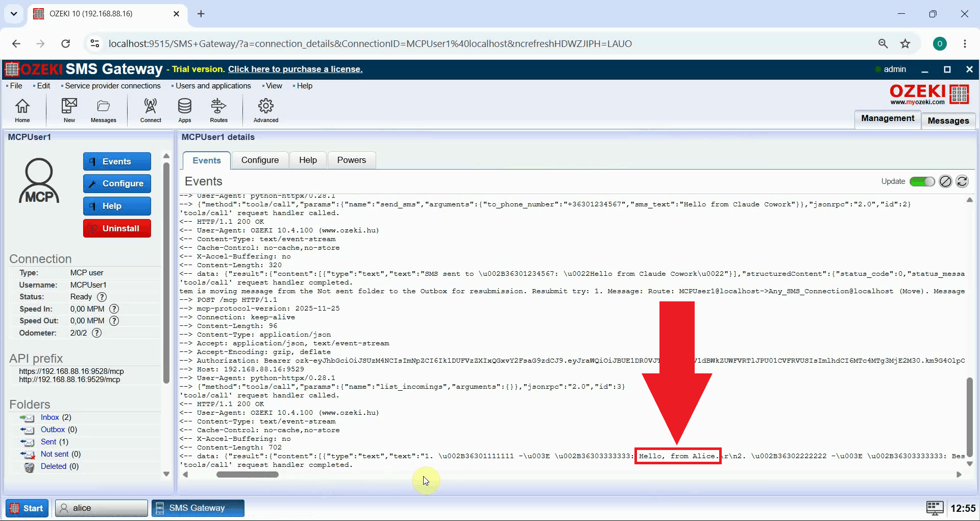Open the site information icon in address bar
The image size is (980, 521).
pos(95,43)
